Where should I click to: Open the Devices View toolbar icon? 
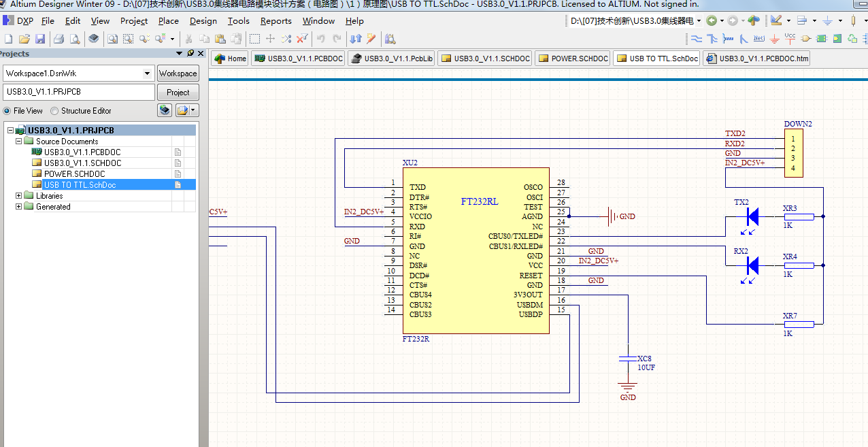click(93, 39)
